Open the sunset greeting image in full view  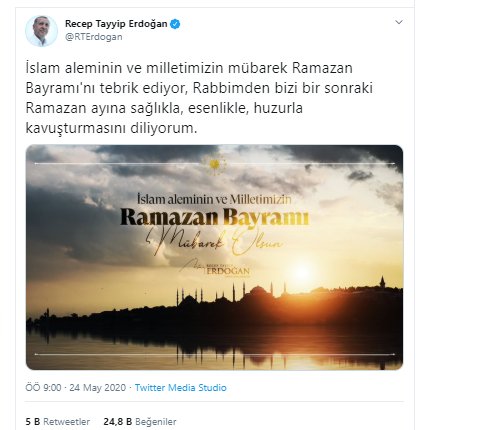click(214, 257)
